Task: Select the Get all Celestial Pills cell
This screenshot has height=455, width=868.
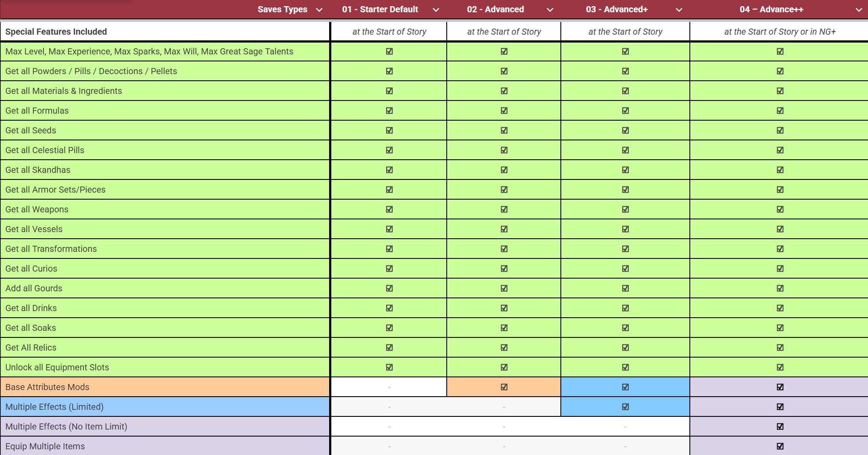Action: click(x=165, y=150)
